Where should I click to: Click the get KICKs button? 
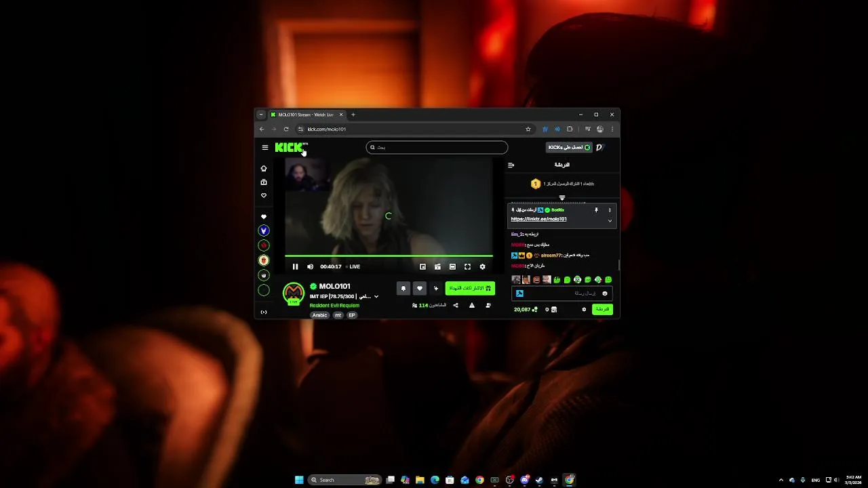(x=569, y=147)
